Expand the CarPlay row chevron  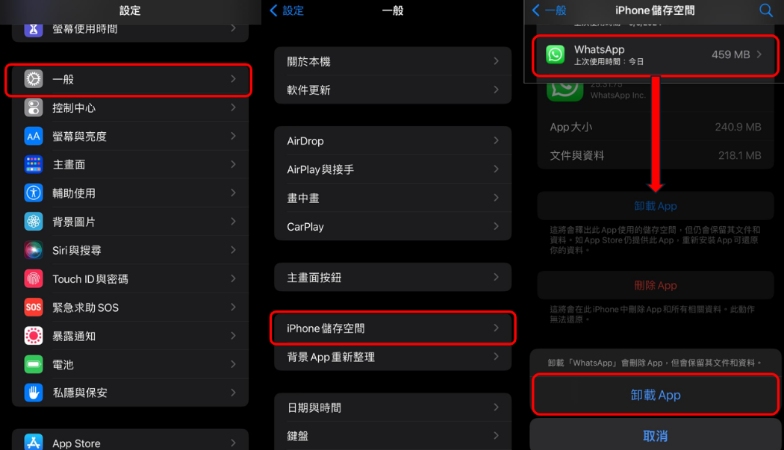point(496,226)
